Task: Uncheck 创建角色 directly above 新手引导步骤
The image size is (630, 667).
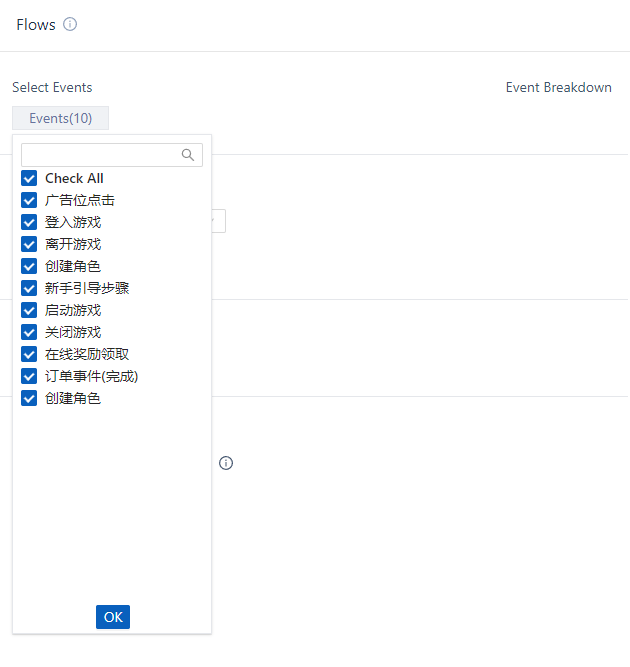Action: [x=29, y=266]
